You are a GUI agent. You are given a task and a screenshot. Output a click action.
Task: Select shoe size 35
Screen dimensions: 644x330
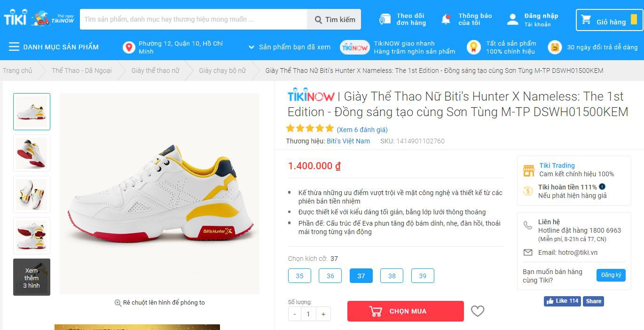(x=299, y=276)
